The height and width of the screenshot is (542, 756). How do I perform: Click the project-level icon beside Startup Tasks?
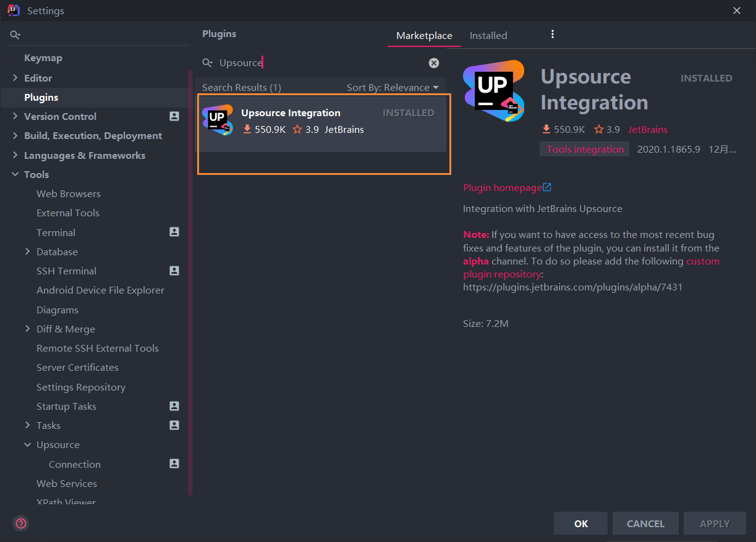174,406
